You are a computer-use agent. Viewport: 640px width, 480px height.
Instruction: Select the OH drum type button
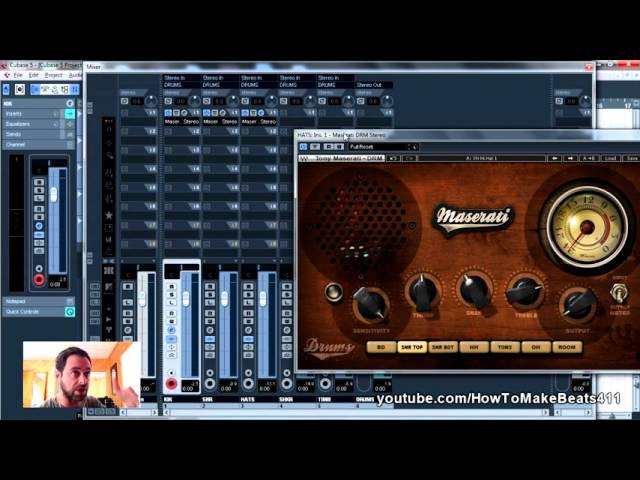536,347
